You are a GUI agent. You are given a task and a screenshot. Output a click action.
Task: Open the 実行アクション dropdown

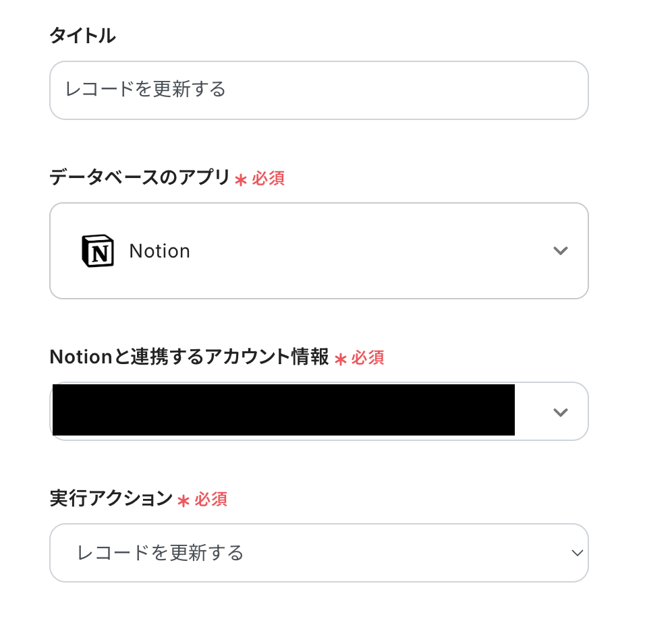[x=318, y=553]
